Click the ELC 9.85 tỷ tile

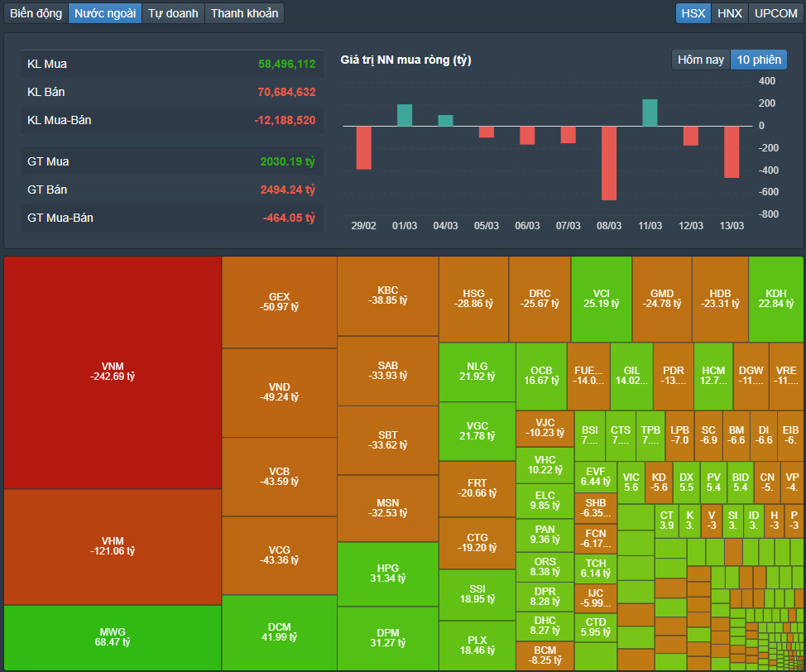click(545, 502)
